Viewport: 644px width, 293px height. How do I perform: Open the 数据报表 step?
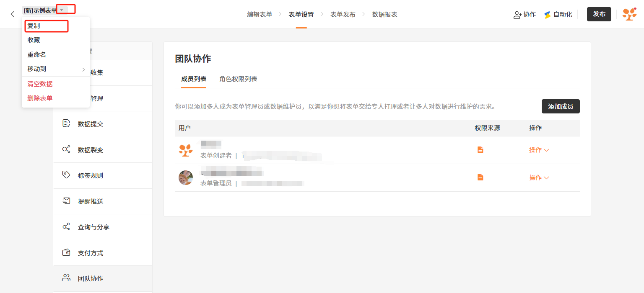pos(384,14)
